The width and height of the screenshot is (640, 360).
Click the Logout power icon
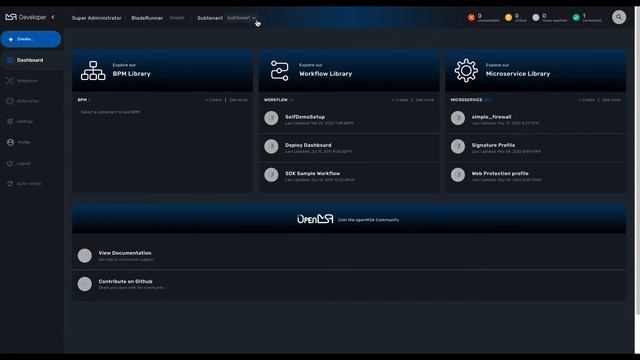(x=10, y=163)
